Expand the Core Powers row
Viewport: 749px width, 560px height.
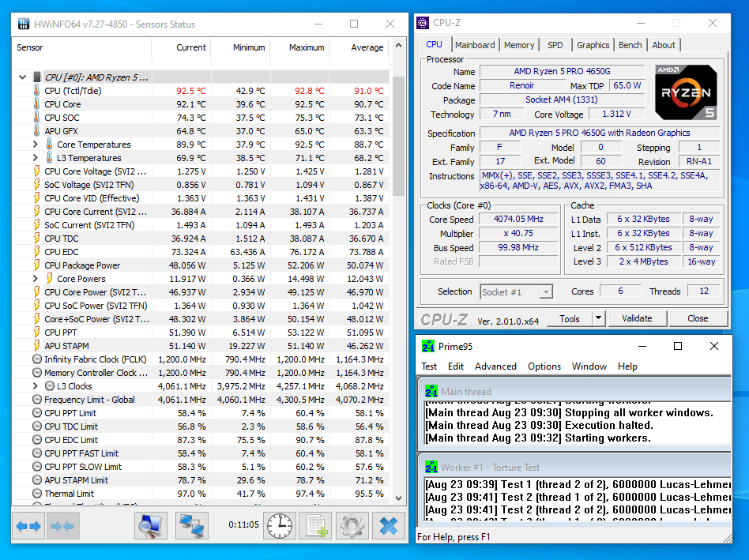click(35, 278)
